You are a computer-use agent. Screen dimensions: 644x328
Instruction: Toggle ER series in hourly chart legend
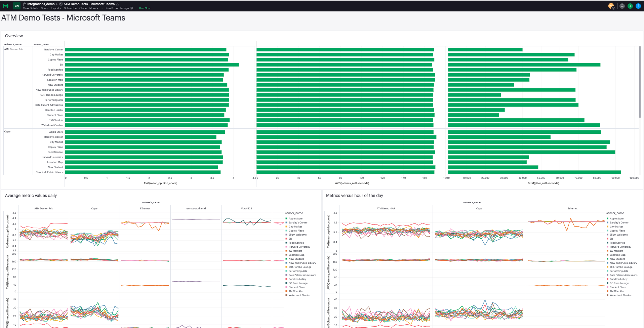pos(610,239)
